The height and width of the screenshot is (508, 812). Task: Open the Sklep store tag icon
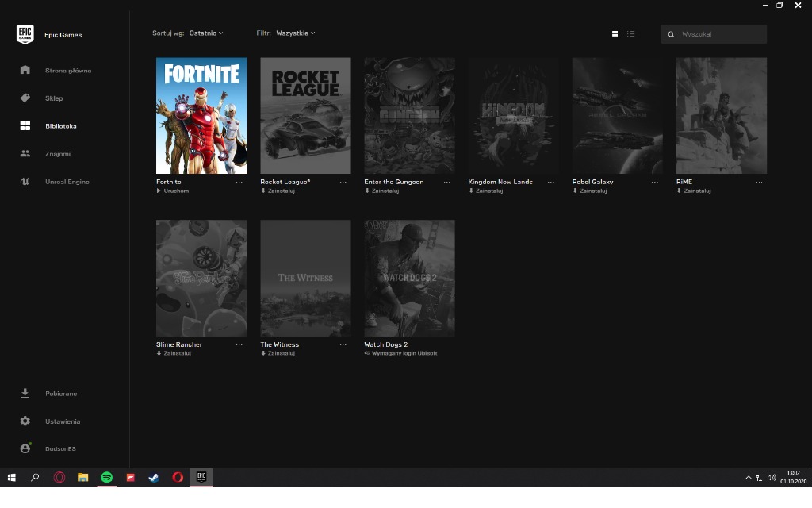[25, 98]
